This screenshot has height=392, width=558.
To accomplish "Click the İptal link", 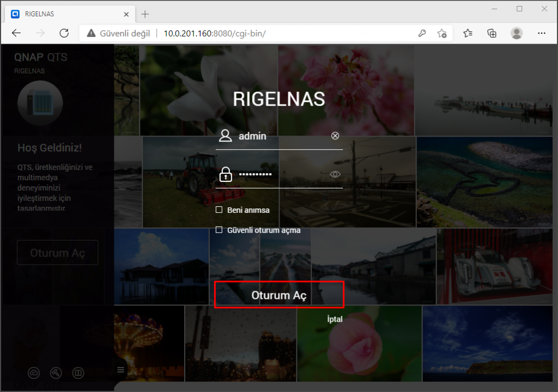I will (335, 320).
